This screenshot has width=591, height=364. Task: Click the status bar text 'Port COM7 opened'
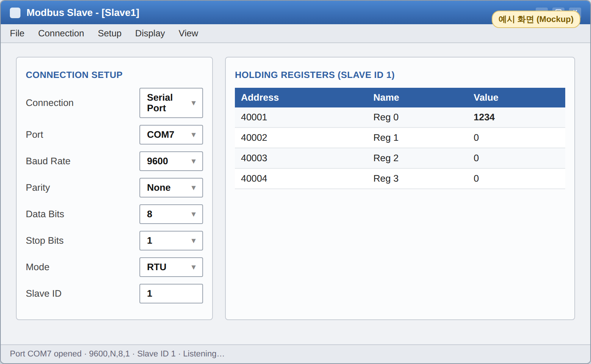45,354
